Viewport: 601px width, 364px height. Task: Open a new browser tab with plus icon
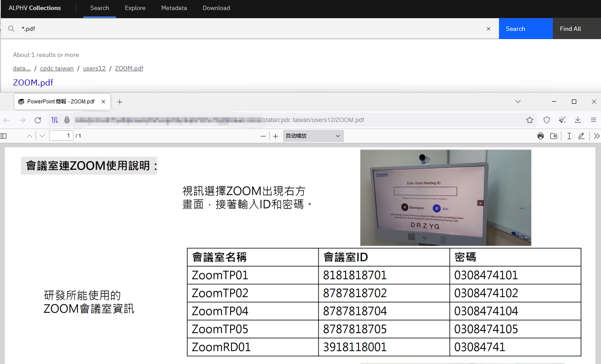[x=120, y=102]
